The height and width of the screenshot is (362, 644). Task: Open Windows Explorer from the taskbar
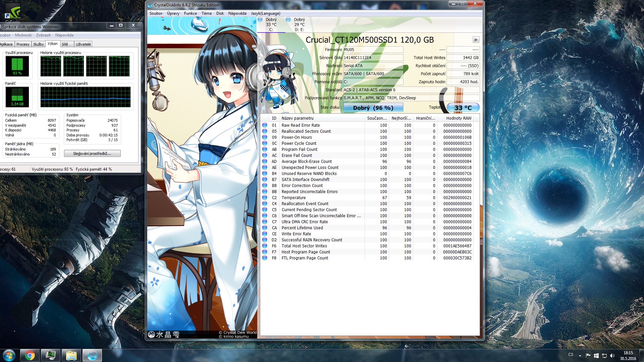(x=71, y=355)
